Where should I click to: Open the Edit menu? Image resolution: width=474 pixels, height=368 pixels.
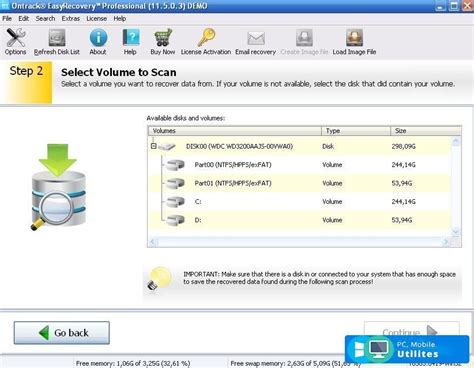tap(23, 19)
